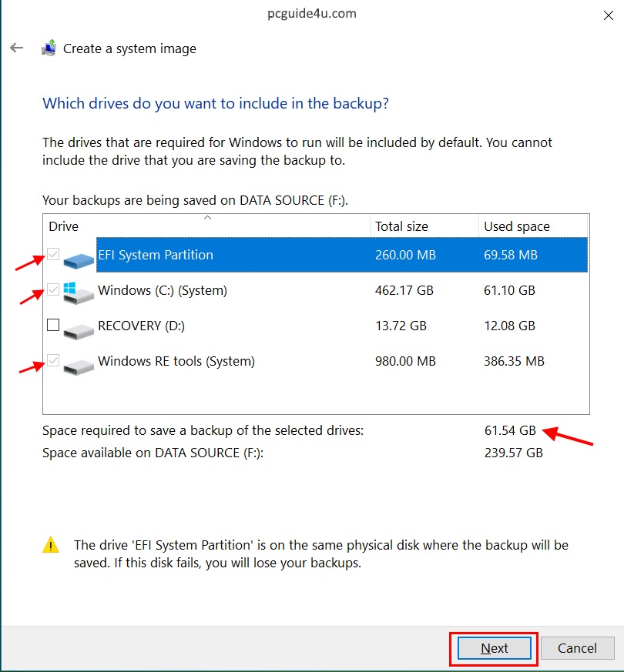Click the Windows (C:) drive icon

click(x=79, y=293)
